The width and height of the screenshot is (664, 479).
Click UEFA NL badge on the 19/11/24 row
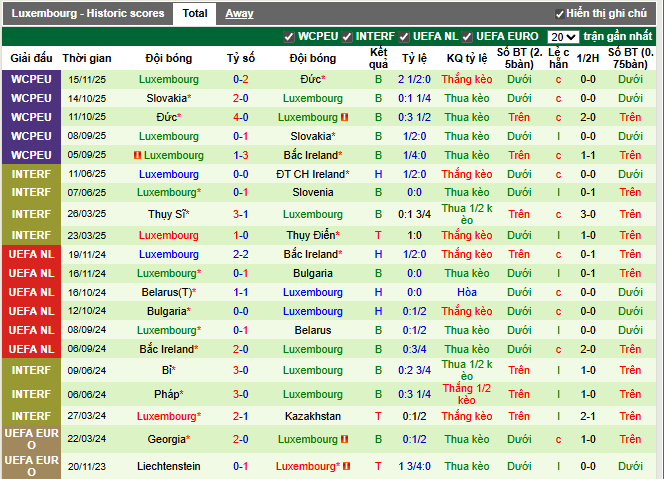point(31,255)
